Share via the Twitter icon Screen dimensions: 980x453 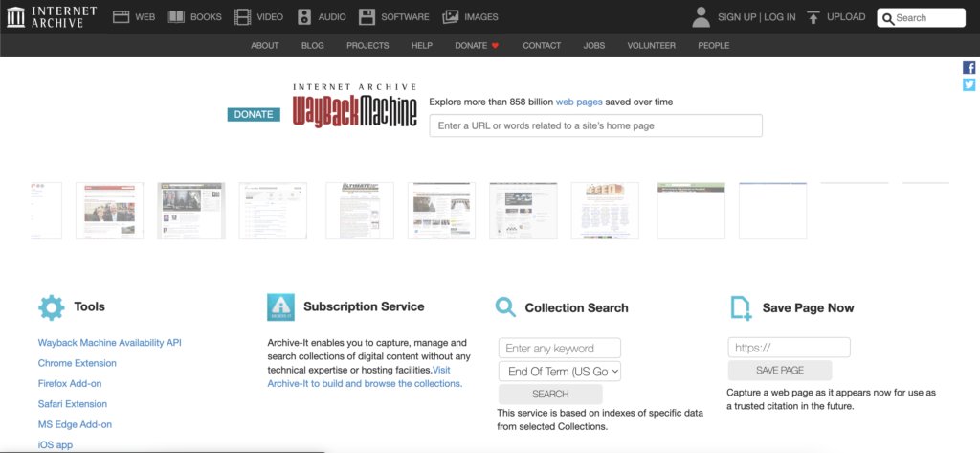(x=969, y=84)
